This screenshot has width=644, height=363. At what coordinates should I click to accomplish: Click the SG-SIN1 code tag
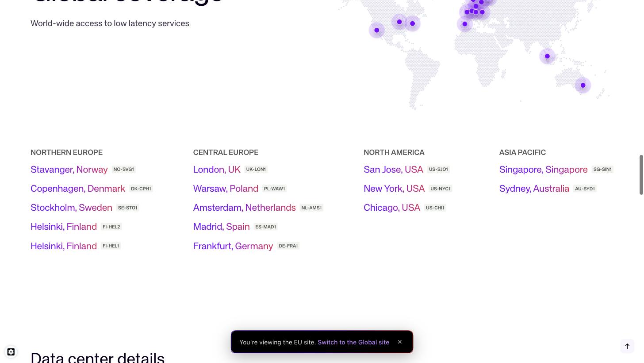coord(602,170)
